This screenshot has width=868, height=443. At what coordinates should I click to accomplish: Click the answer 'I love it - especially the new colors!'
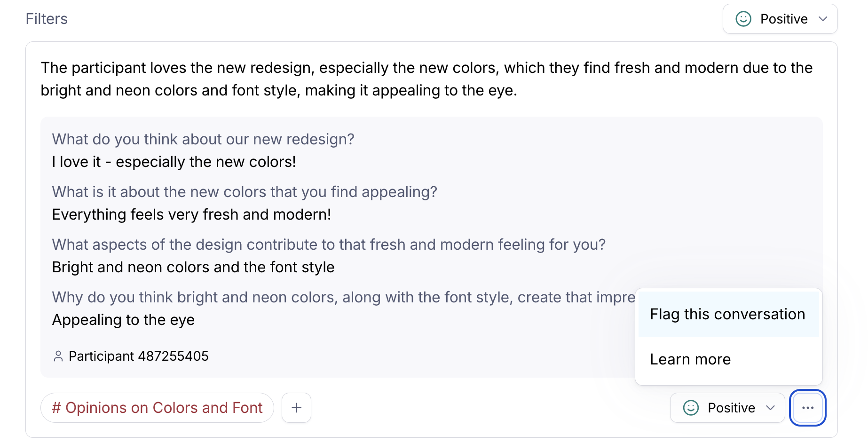(x=174, y=162)
